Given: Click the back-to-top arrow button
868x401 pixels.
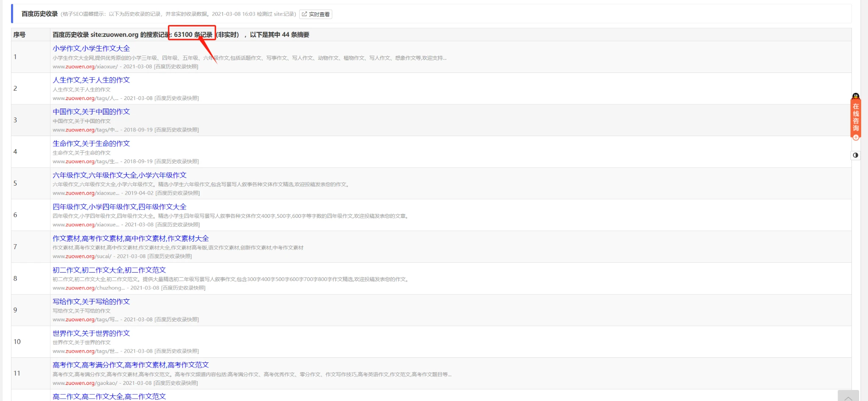Looking at the screenshot, I should (x=848, y=397).
